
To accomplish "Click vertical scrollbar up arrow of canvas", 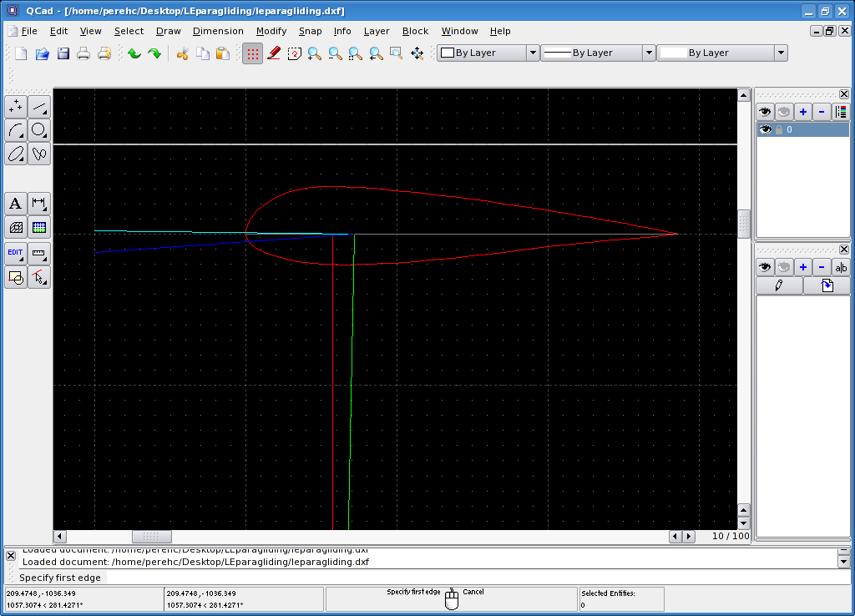I will (x=744, y=95).
